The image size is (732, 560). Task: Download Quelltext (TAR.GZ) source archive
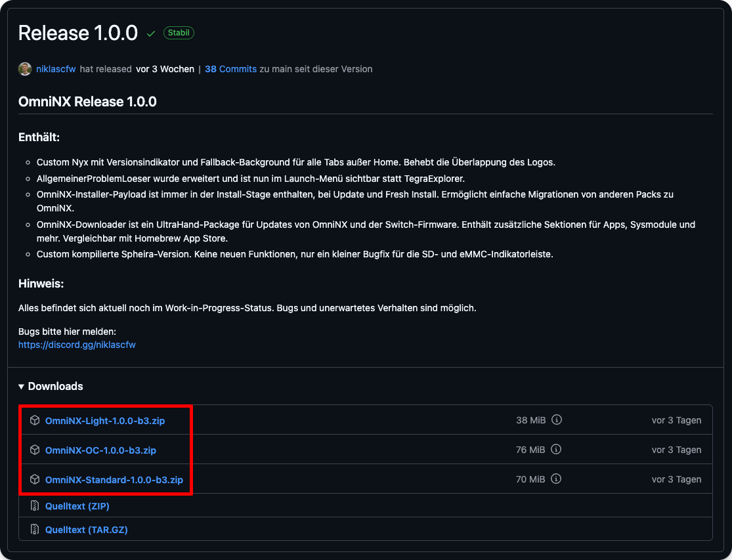86,529
